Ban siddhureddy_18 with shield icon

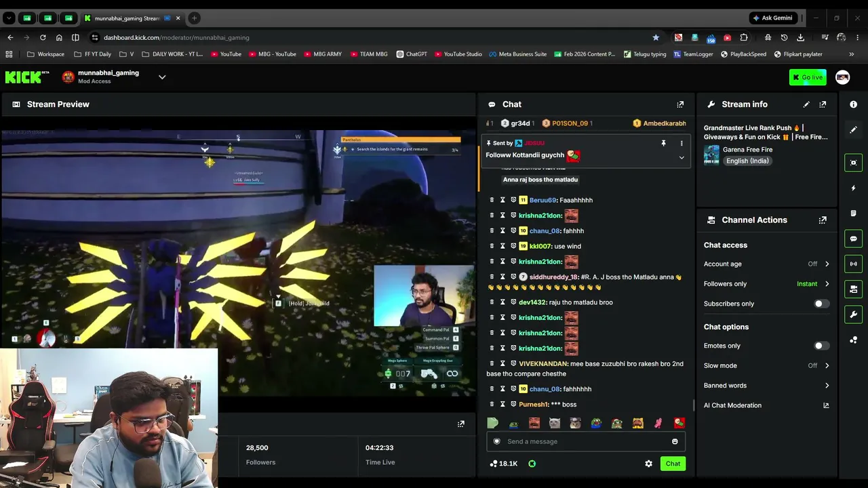tap(513, 277)
